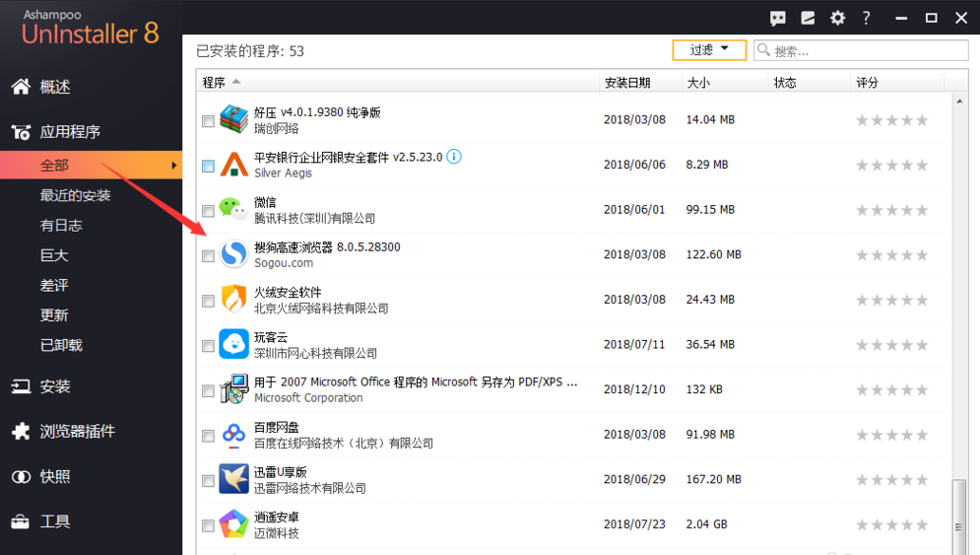Image resolution: width=980 pixels, height=555 pixels.
Task: Click the Microsoft PDF/XPS add-in icon
Action: (x=233, y=388)
